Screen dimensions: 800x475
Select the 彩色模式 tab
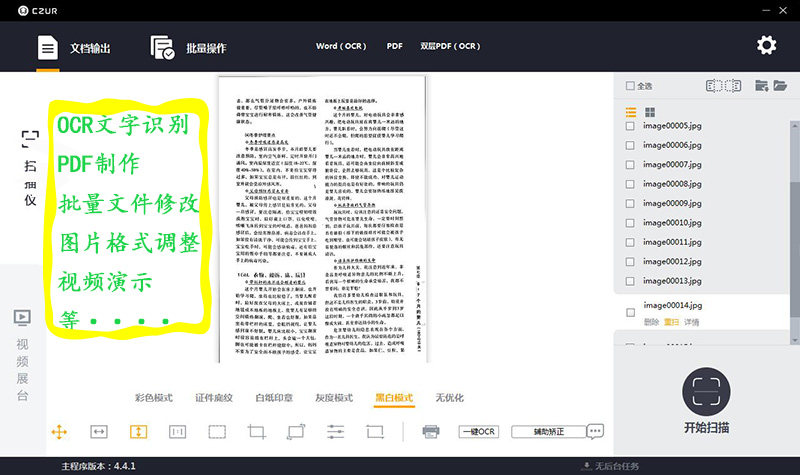(x=154, y=398)
